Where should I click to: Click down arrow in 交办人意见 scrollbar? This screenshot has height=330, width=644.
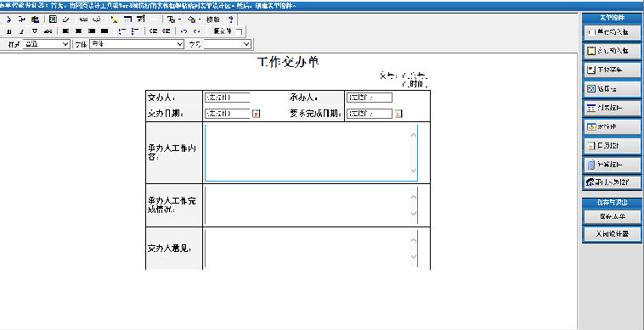coord(414,257)
